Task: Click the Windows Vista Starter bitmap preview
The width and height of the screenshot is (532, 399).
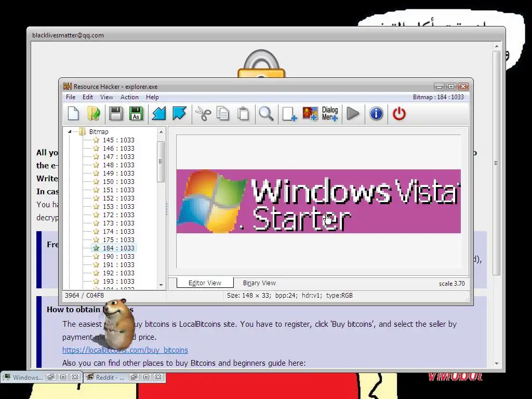Action: pos(318,201)
